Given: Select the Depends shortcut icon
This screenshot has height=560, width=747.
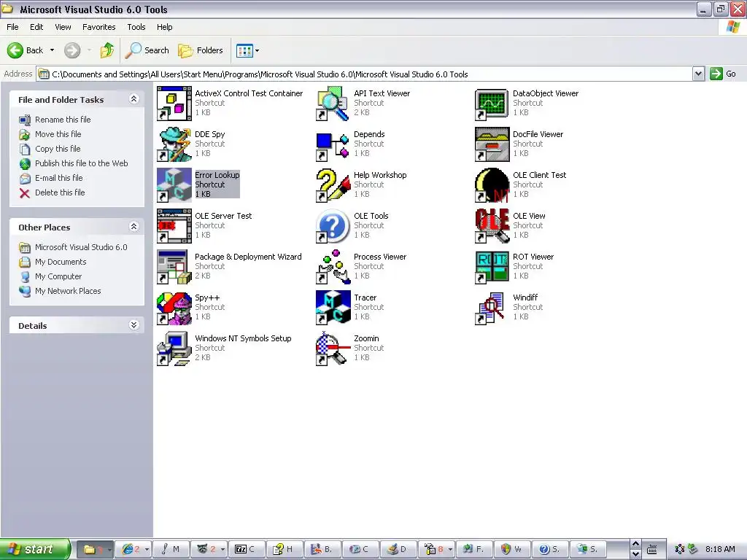Looking at the screenshot, I should coord(333,144).
